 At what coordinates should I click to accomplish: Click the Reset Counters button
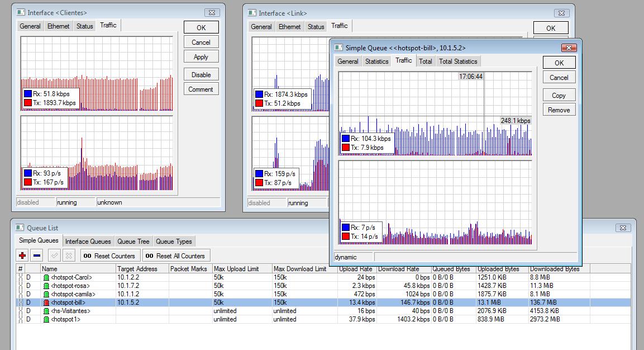click(109, 256)
